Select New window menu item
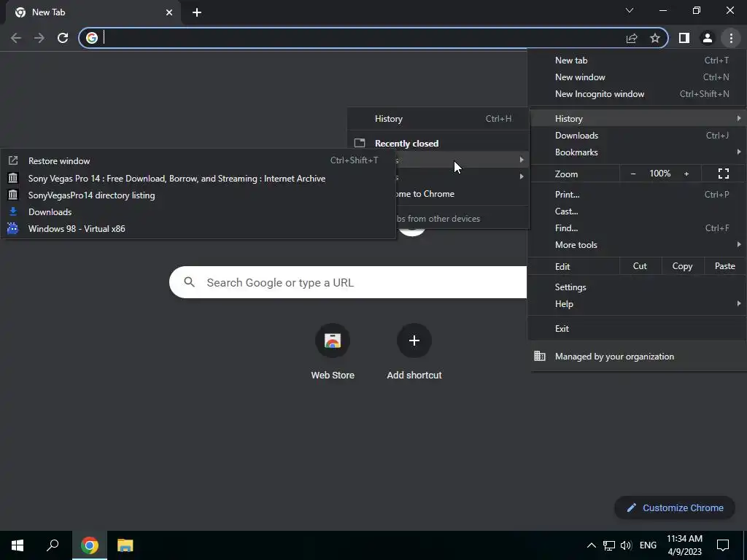Image resolution: width=747 pixels, height=560 pixels. click(x=637, y=77)
